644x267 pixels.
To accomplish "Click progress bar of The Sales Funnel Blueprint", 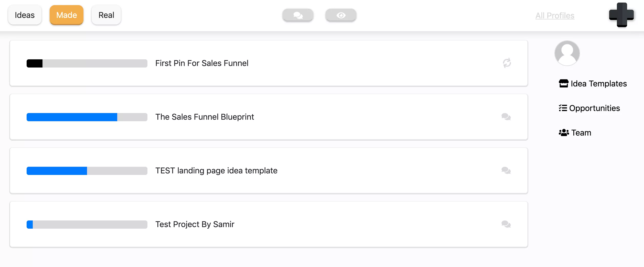I will (87, 117).
